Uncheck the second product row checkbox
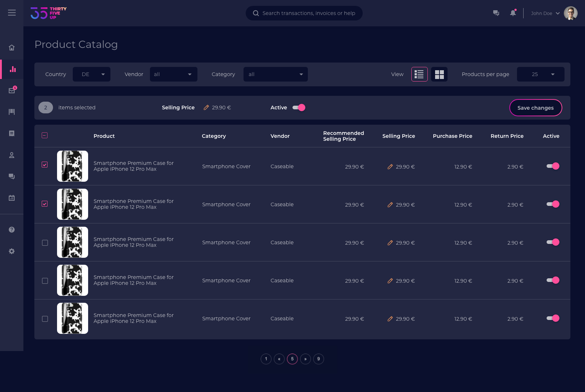 coord(45,204)
